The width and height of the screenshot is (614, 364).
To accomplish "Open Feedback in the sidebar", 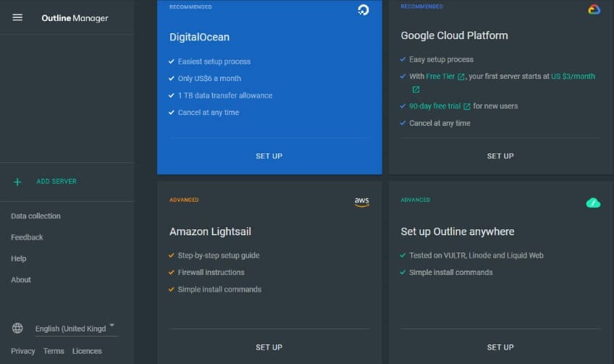I will coord(27,237).
